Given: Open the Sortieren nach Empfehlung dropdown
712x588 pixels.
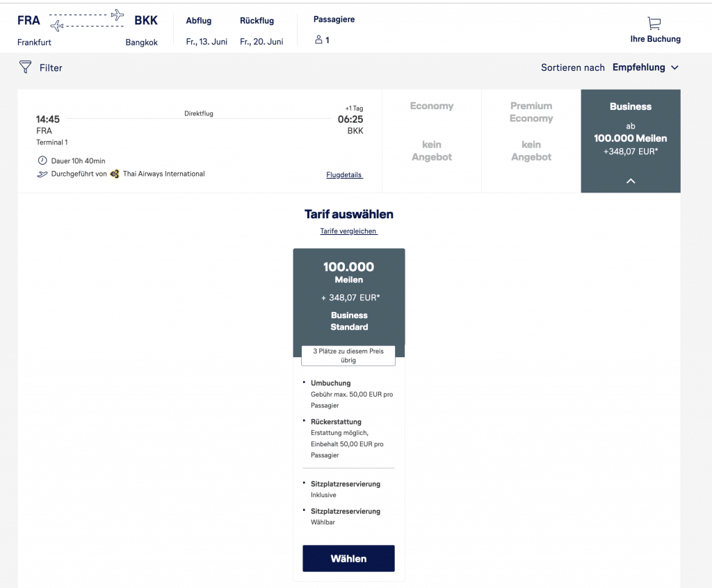Looking at the screenshot, I should [610, 67].
